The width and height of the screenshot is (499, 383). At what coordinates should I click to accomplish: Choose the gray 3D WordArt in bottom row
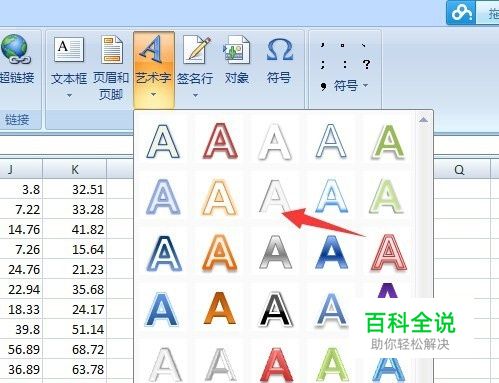pos(220,365)
